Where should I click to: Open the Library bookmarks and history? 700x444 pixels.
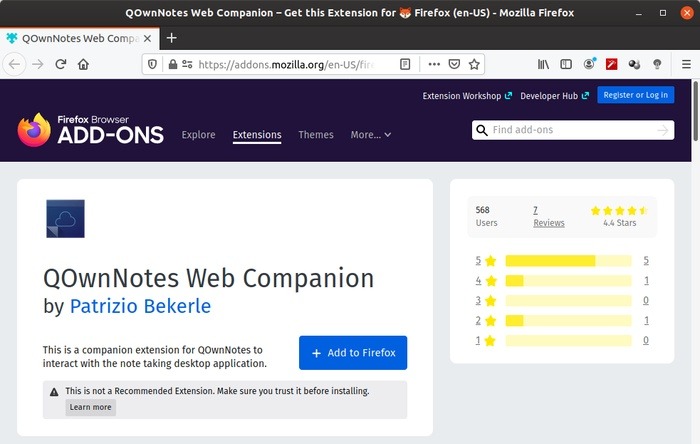pyautogui.click(x=543, y=64)
